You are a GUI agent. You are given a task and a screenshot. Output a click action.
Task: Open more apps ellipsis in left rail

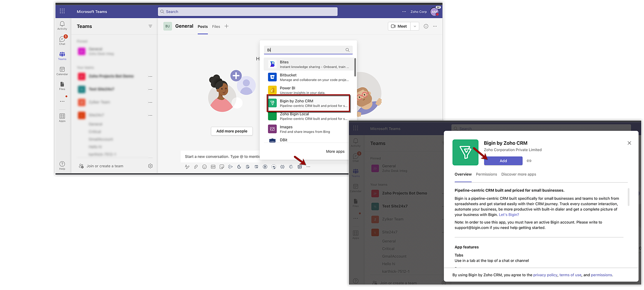[x=62, y=101]
